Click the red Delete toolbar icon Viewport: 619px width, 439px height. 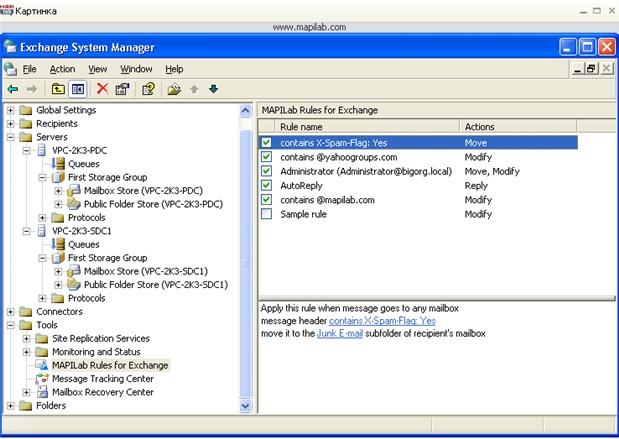click(102, 89)
